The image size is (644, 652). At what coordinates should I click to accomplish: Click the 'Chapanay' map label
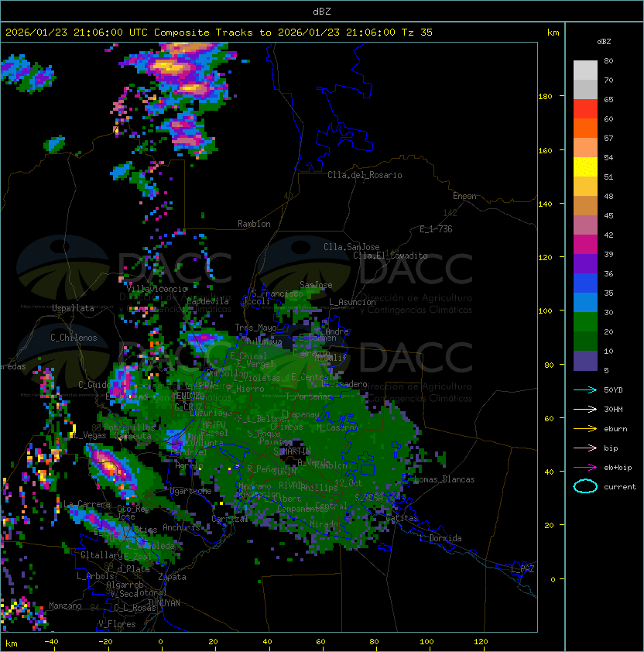click(300, 414)
